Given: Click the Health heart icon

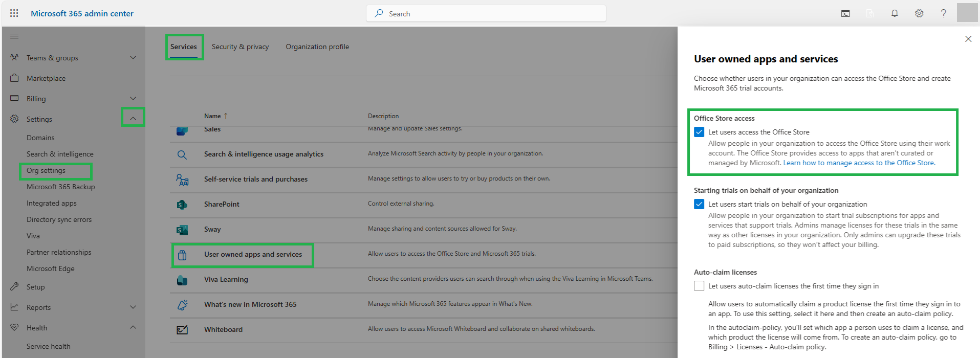Looking at the screenshot, I should (x=14, y=327).
